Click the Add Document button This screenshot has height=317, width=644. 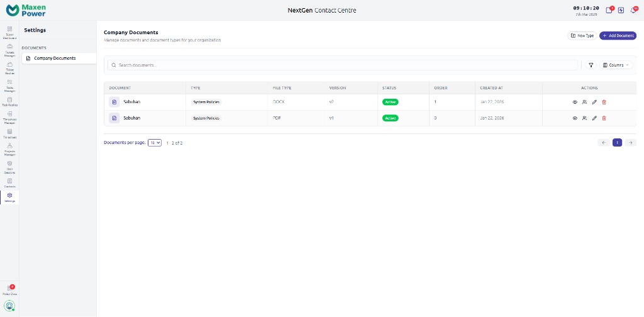[618, 36]
